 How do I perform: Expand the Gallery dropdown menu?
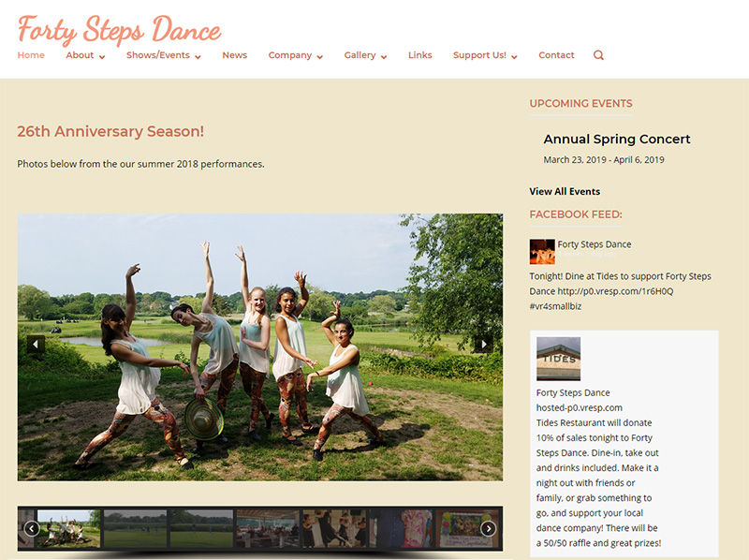[x=360, y=55]
